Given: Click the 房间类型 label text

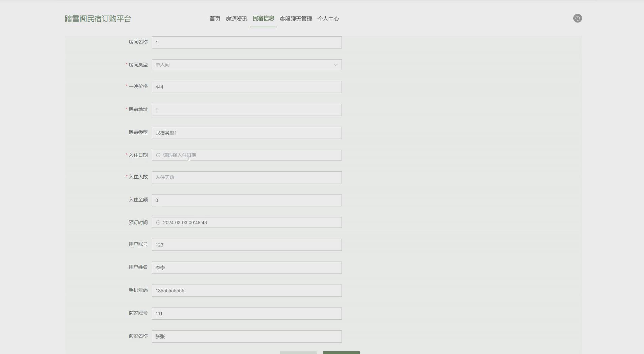Looking at the screenshot, I should click(138, 65).
